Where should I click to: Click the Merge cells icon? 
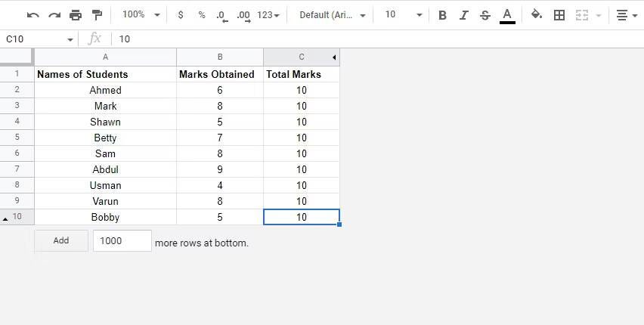click(582, 16)
